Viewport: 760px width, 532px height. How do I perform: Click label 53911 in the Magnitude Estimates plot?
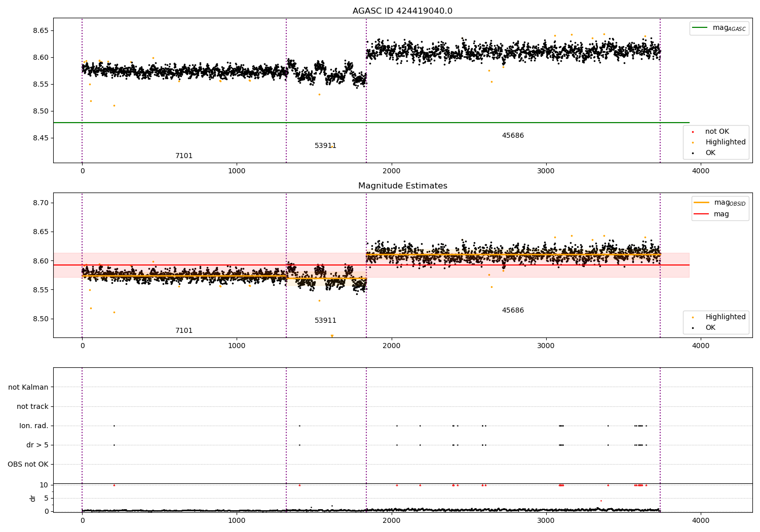325,321
